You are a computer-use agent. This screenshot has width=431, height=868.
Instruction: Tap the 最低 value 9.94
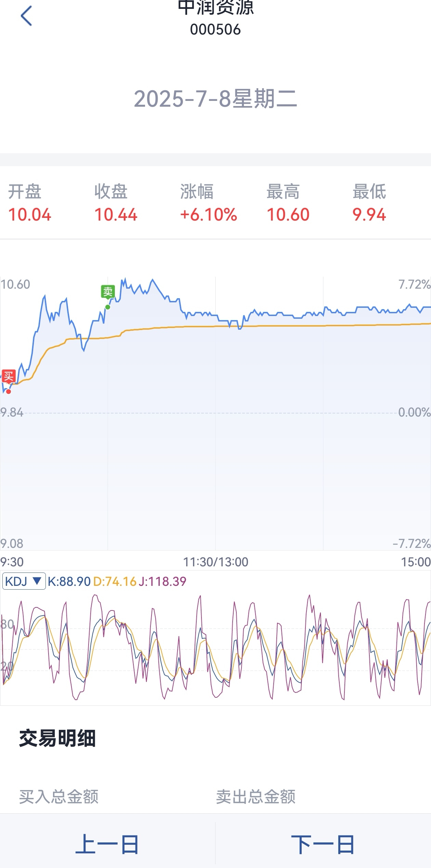[369, 215]
